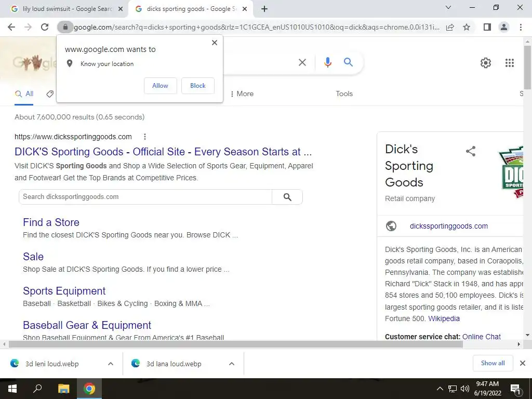
Task: Open downloaded 3d leni loud.webp file
Action: pos(52,364)
